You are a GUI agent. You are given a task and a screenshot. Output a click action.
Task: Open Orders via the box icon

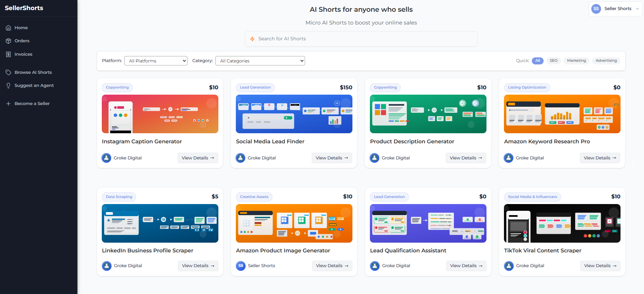pos(8,41)
